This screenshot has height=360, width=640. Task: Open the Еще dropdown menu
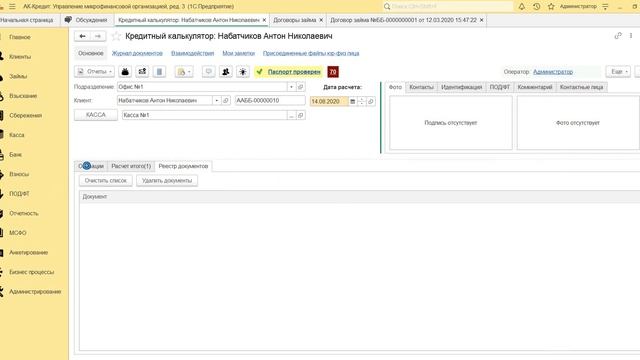[618, 71]
